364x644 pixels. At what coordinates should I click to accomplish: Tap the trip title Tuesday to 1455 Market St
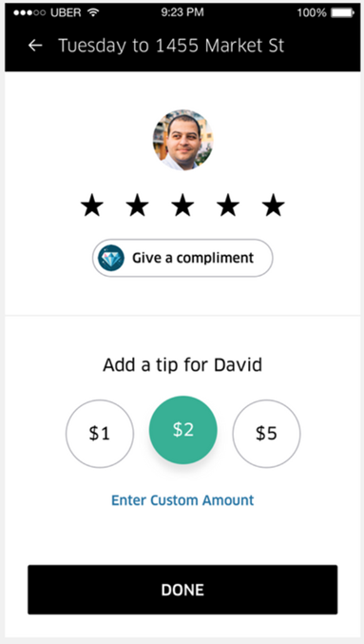[171, 46]
